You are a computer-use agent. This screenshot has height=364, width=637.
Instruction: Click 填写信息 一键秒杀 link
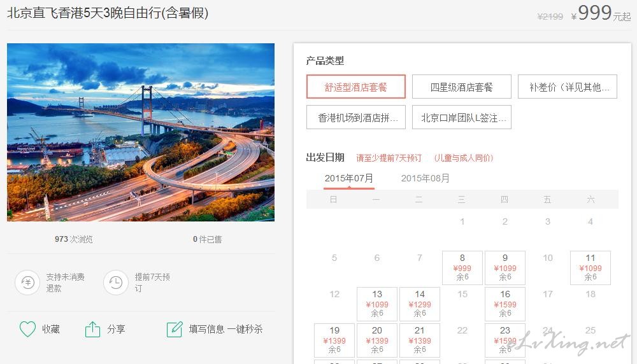[x=225, y=329]
